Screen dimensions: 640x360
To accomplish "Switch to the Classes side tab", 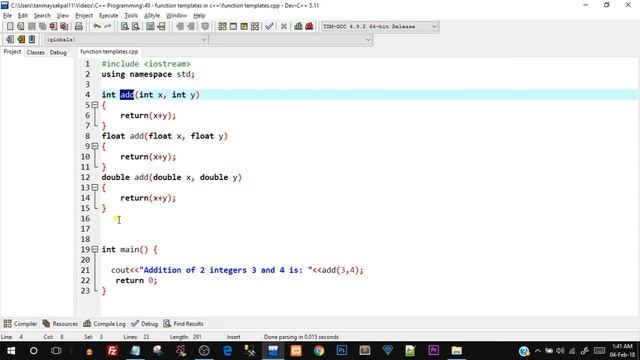I will point(36,52).
